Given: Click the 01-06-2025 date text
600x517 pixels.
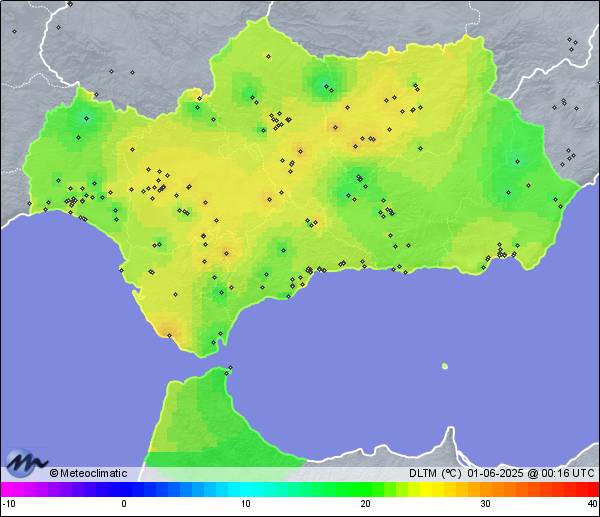Looking at the screenshot, I should [x=495, y=473].
